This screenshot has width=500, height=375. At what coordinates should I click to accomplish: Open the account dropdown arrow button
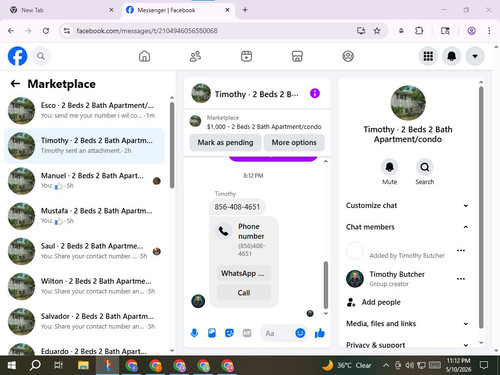(x=475, y=56)
